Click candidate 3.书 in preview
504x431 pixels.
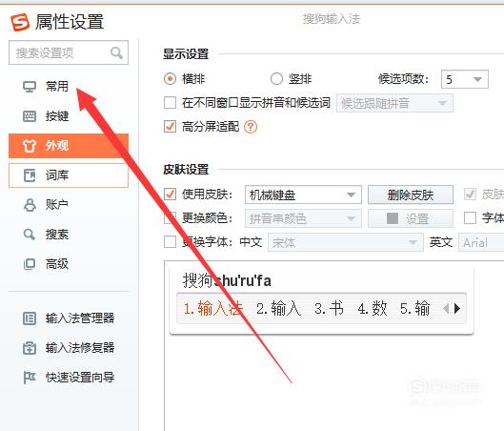(329, 309)
